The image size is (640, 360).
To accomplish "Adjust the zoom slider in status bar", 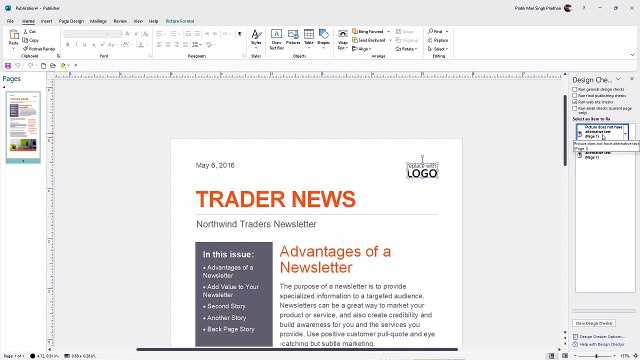I will (596, 356).
